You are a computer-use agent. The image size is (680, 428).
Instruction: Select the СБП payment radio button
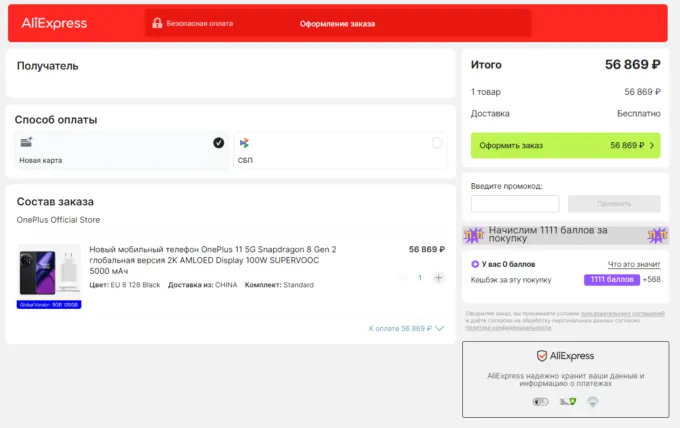(437, 143)
